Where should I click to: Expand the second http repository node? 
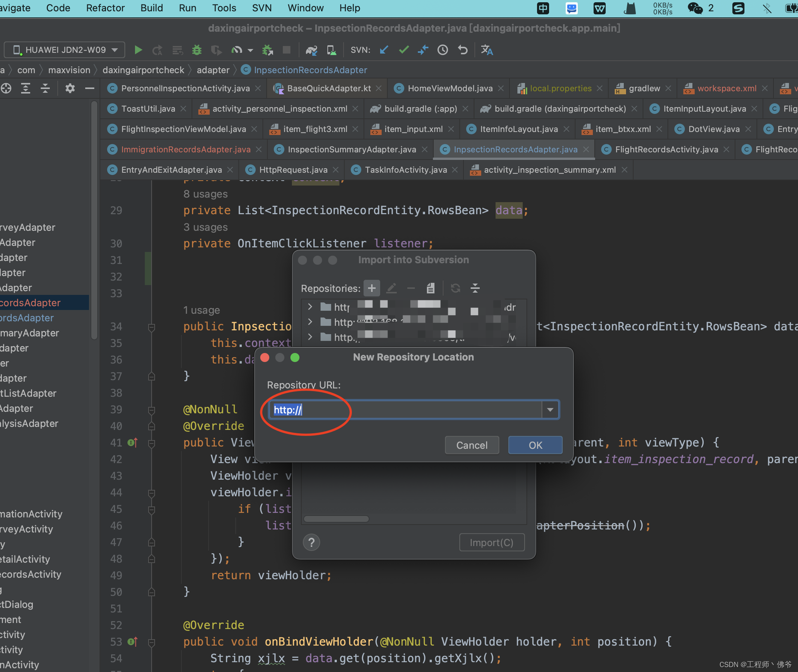coord(310,322)
